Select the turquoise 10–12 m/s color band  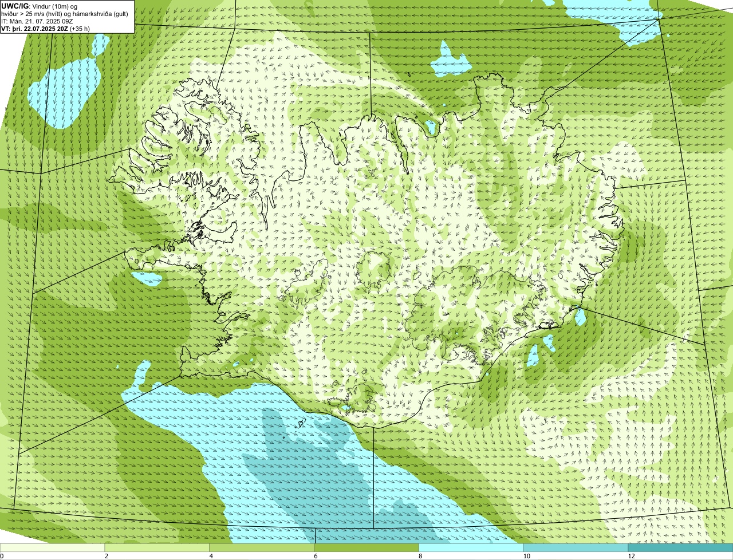tap(576, 547)
